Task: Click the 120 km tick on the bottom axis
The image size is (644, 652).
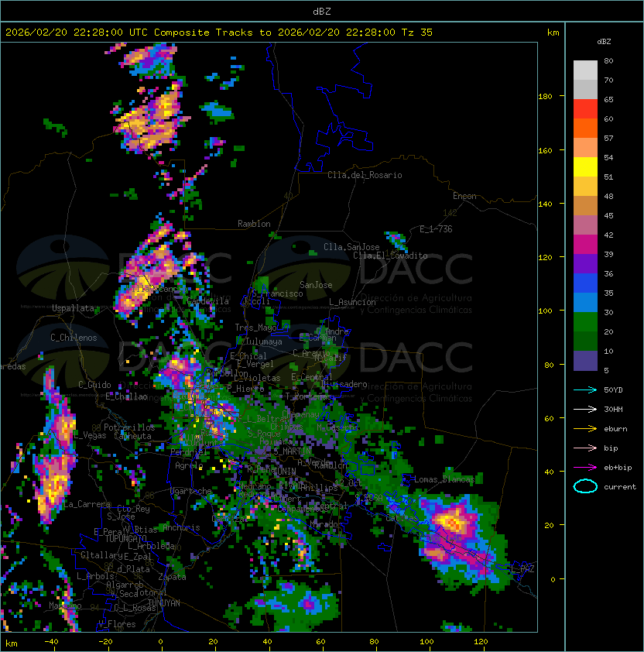Action: coord(481,642)
